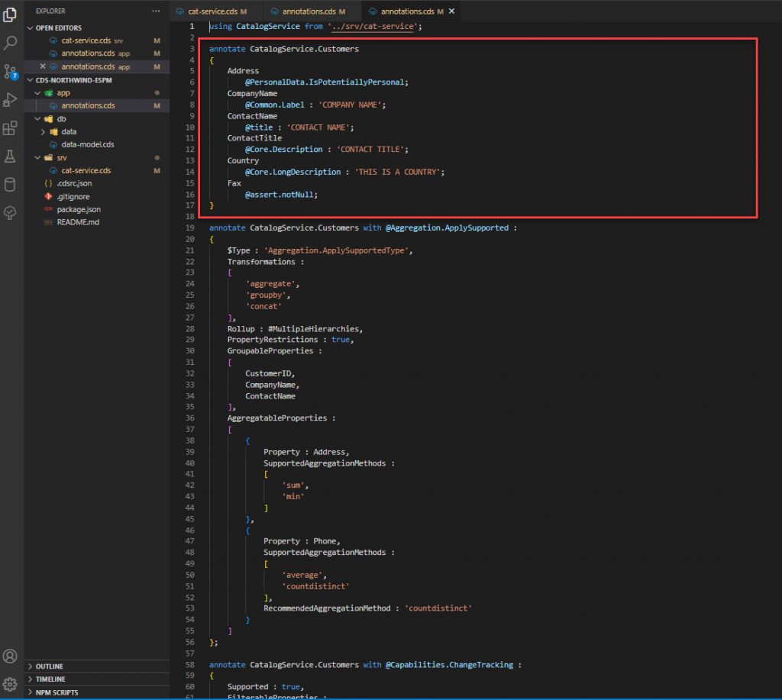This screenshot has width=782, height=700.
Task: Collapse the srv folder
Action: pyautogui.click(x=37, y=157)
